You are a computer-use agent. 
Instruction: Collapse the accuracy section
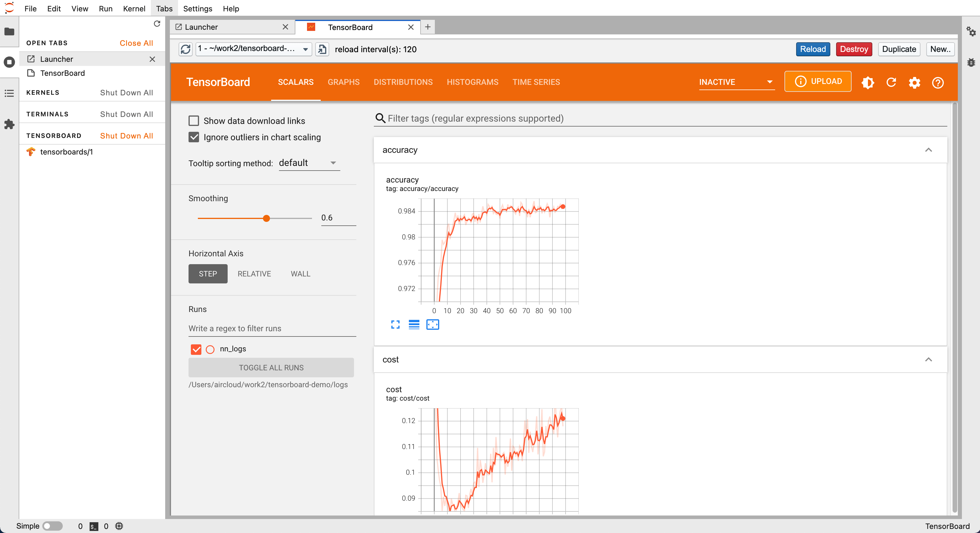(928, 150)
